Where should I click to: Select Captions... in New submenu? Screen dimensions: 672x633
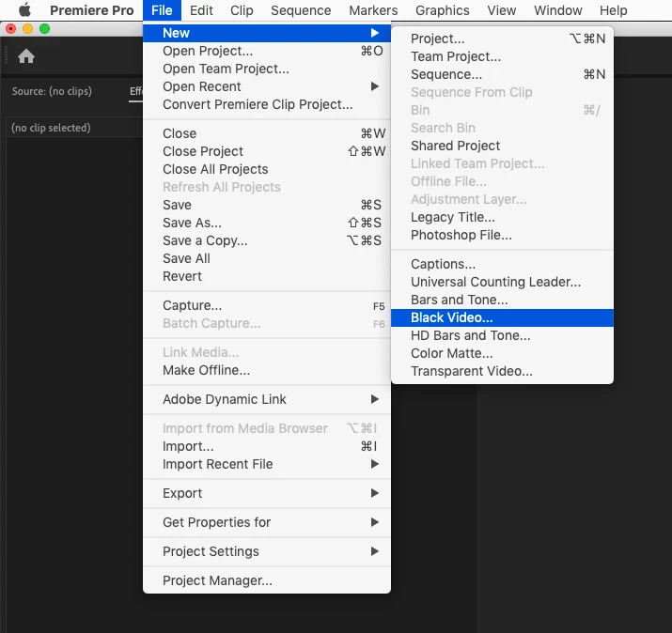click(502, 264)
